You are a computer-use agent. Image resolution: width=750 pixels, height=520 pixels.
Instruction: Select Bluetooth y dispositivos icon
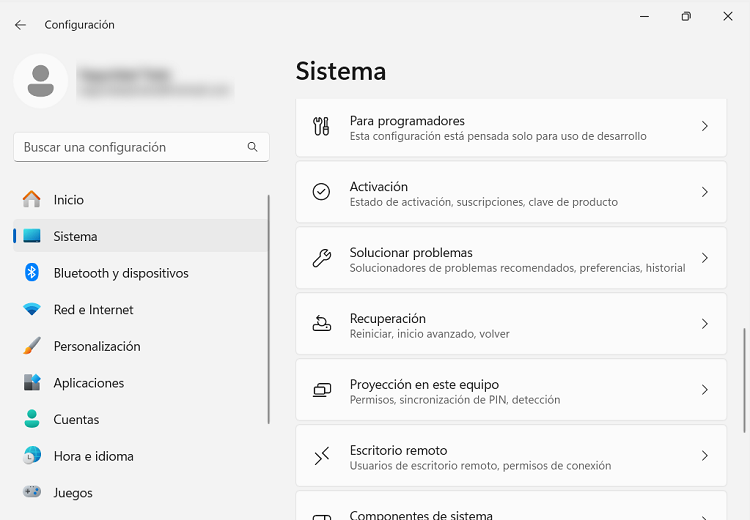tap(32, 273)
